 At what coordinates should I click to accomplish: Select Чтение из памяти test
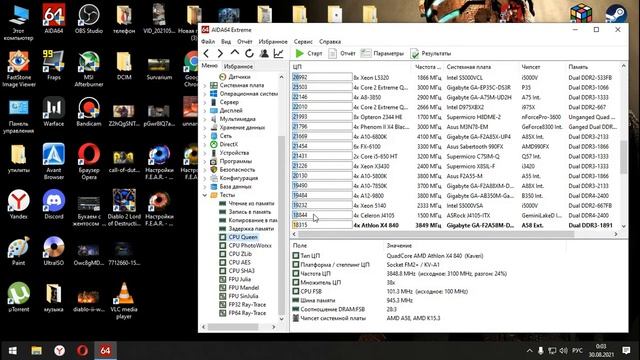(247, 203)
